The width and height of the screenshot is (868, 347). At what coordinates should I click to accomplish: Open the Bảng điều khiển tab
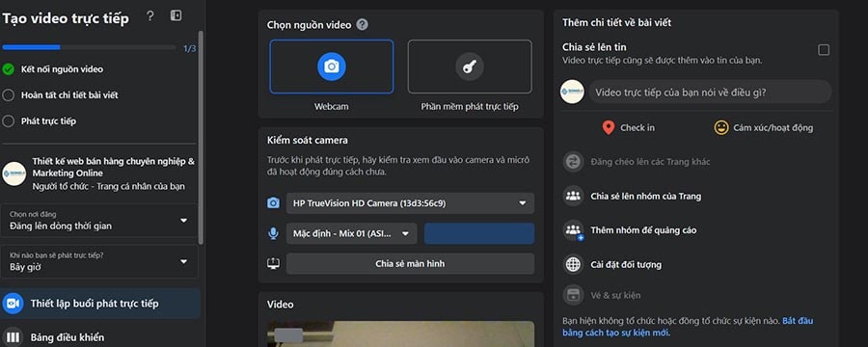(x=100, y=337)
